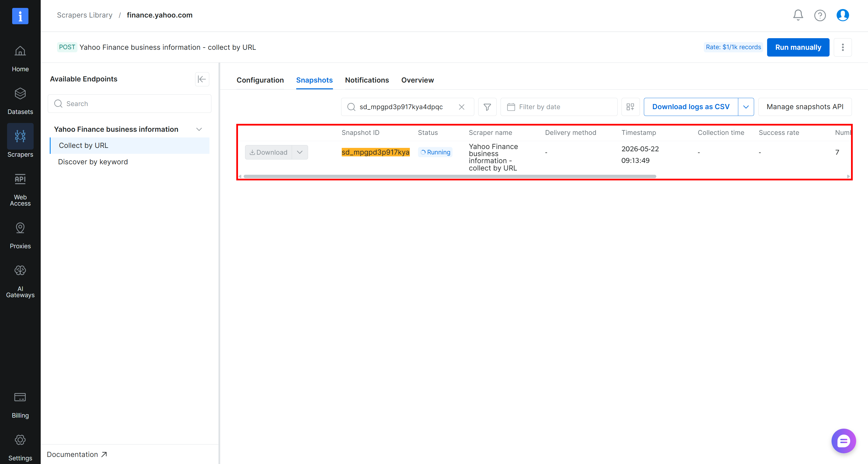
Task: Collapse the Available Endpoints panel
Action: click(202, 79)
